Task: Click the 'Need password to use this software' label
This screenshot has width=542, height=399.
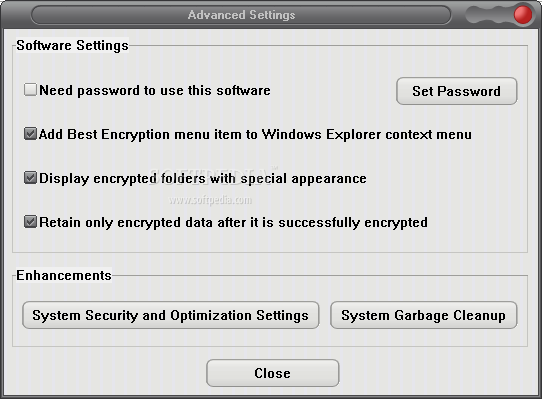Action: [x=155, y=90]
